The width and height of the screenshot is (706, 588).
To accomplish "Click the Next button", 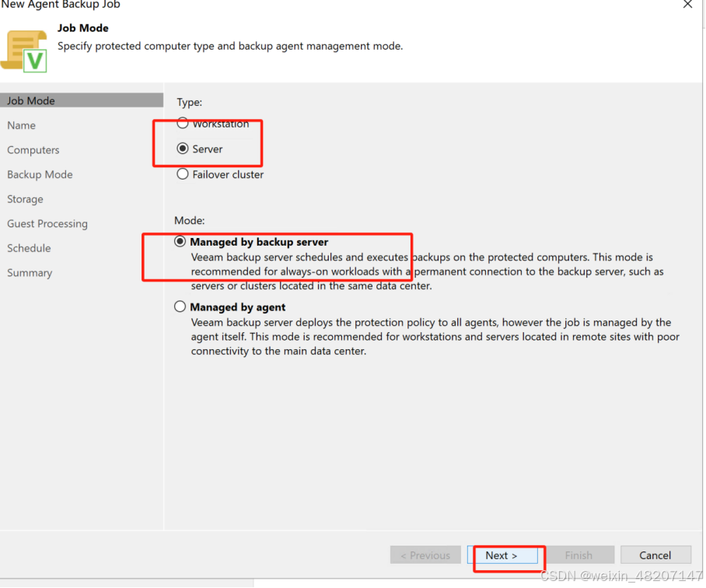I will tap(503, 555).
